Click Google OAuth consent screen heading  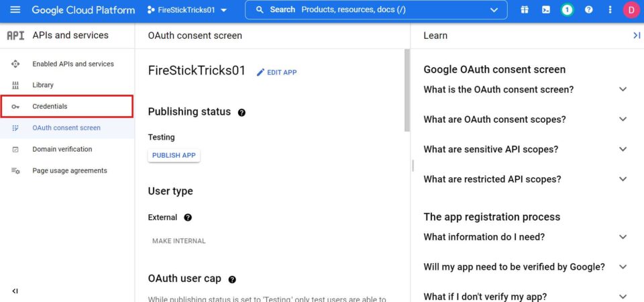pyautogui.click(x=494, y=69)
